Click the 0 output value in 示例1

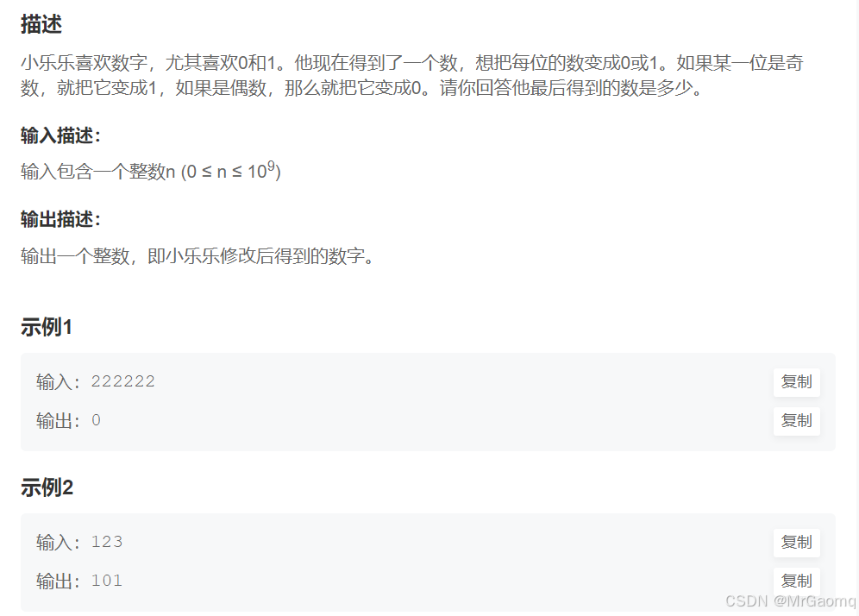point(96,420)
